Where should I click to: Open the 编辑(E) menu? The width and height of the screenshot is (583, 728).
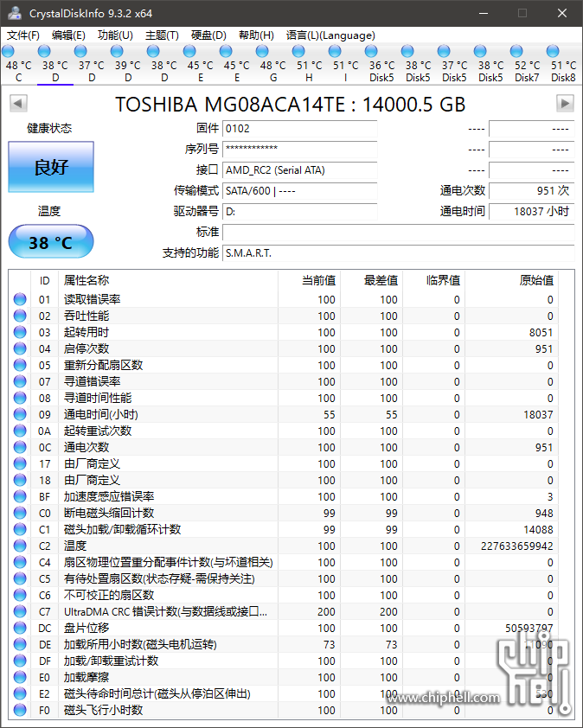(68, 35)
